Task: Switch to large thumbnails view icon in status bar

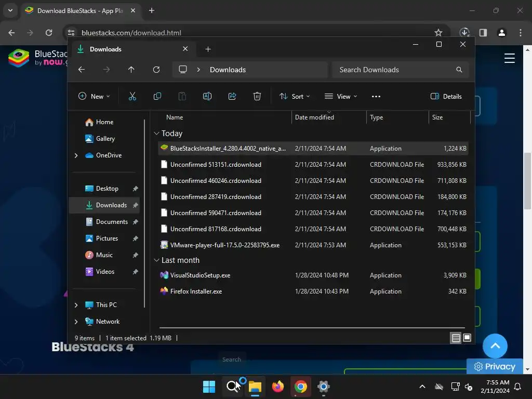Action: (467, 338)
